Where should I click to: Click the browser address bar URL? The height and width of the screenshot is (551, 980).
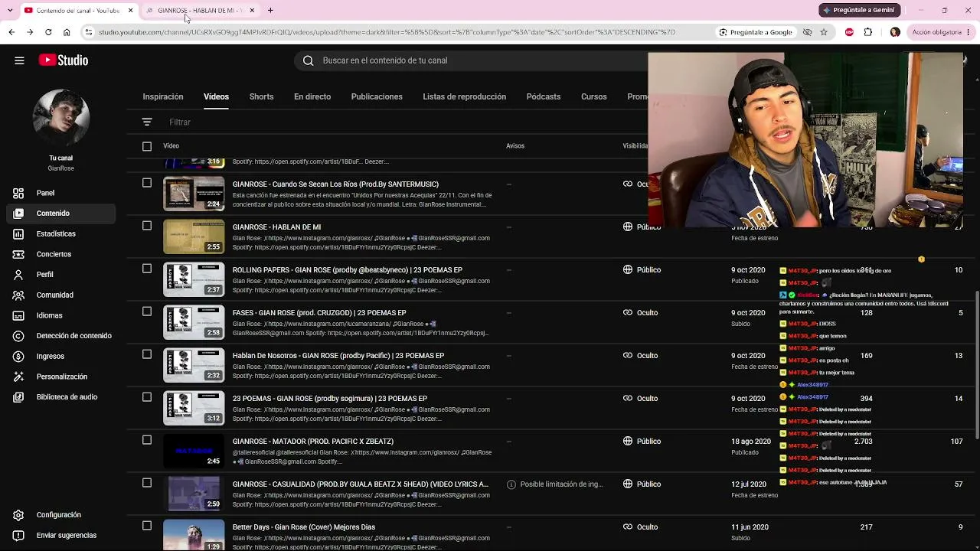(x=387, y=32)
